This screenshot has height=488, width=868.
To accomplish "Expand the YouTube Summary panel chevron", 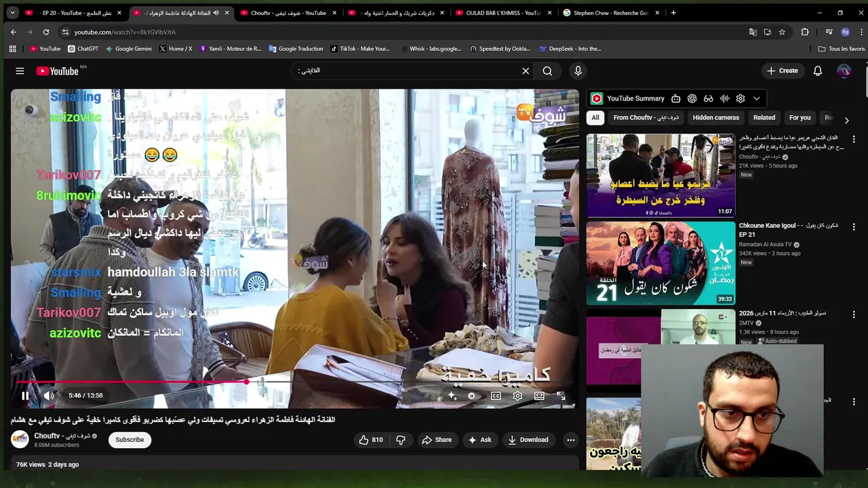I will tap(757, 98).
